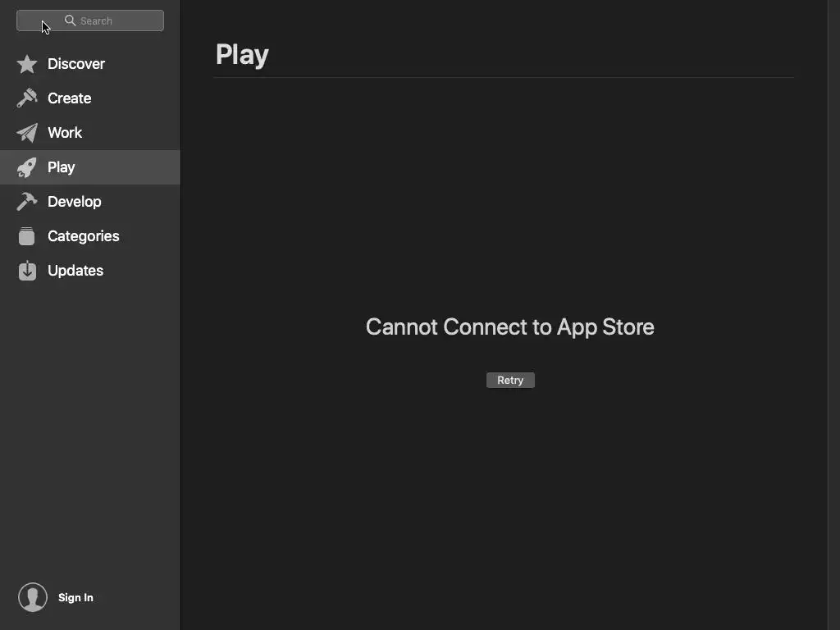Click the Work paper plane icon
The height and width of the screenshot is (630, 840).
click(27, 133)
